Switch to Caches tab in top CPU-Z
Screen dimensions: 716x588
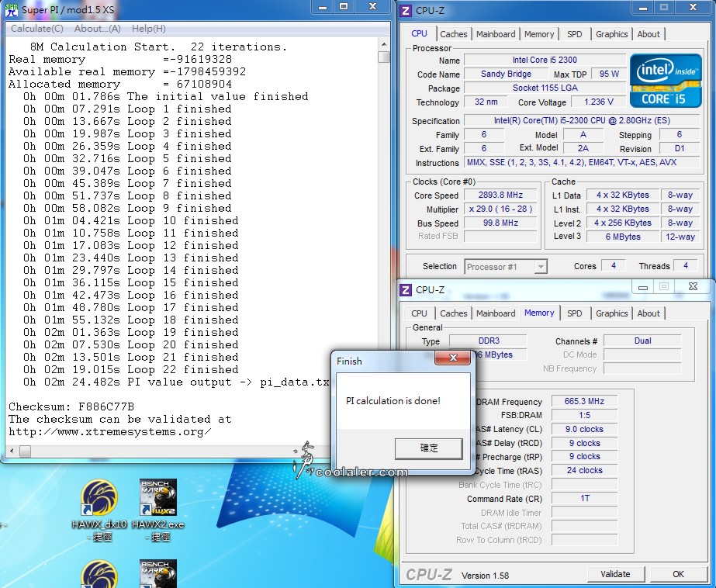coord(454,34)
